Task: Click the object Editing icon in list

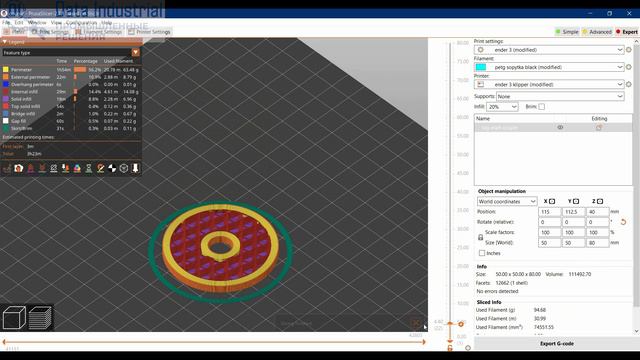Action: (599, 127)
